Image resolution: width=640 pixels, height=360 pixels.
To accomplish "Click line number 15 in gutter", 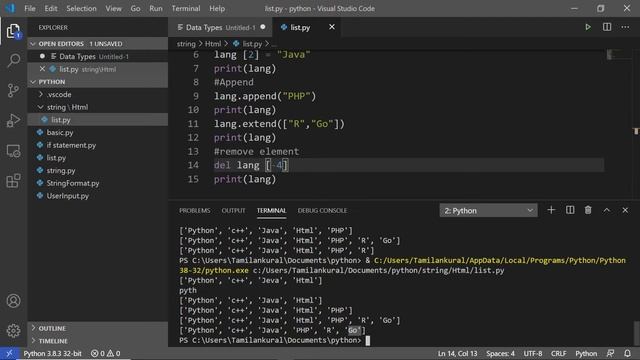I will coord(193,179).
